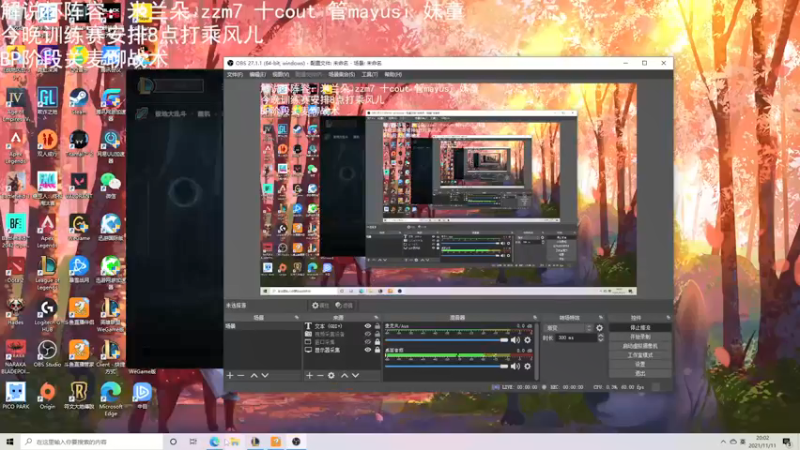Click the 启动虚拟摄像机 virtual camera button

640,346
